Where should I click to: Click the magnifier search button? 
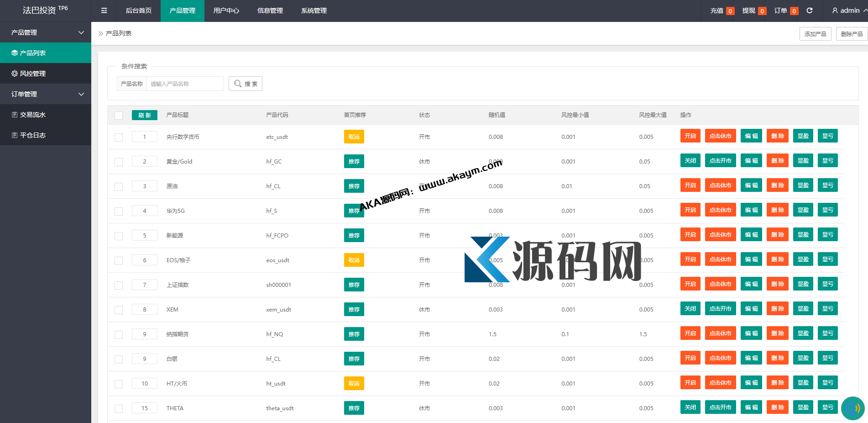(246, 84)
